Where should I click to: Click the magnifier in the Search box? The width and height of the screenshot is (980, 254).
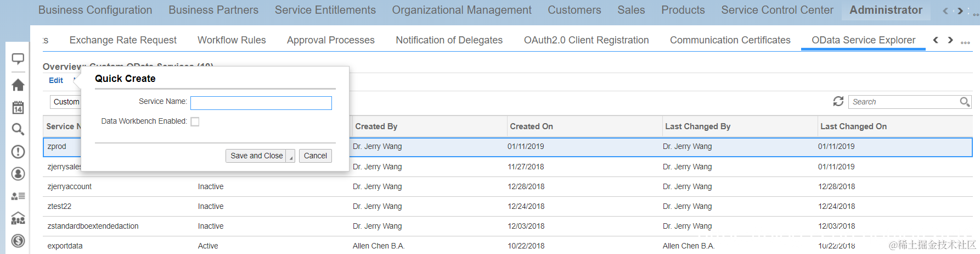[x=964, y=102]
